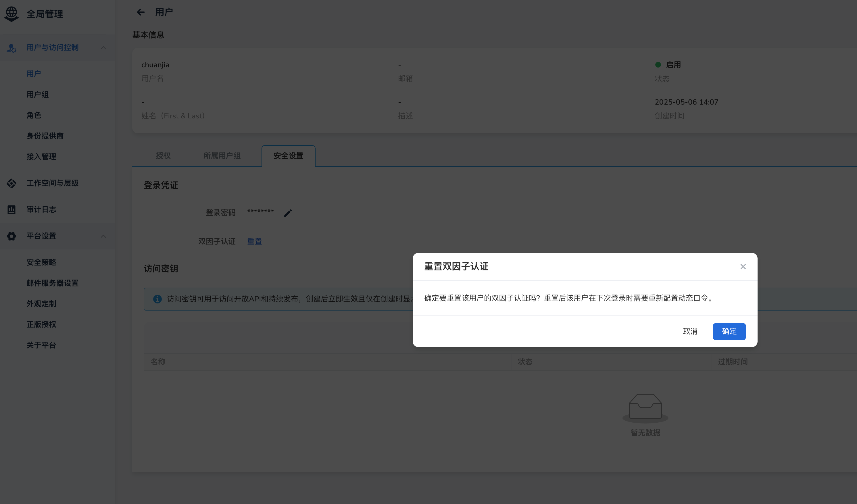Click the info icon in the access key notice

[157, 299]
